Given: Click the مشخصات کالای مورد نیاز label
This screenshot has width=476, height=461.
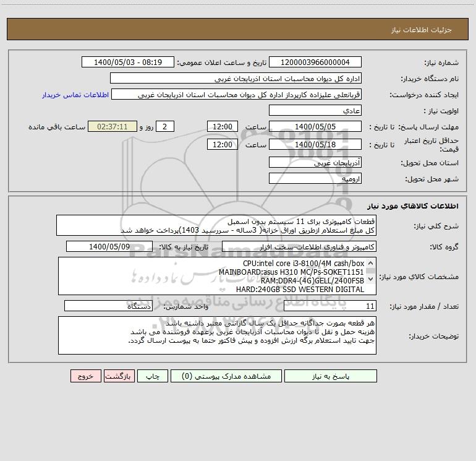Looking at the screenshot, I should click(x=419, y=277).
